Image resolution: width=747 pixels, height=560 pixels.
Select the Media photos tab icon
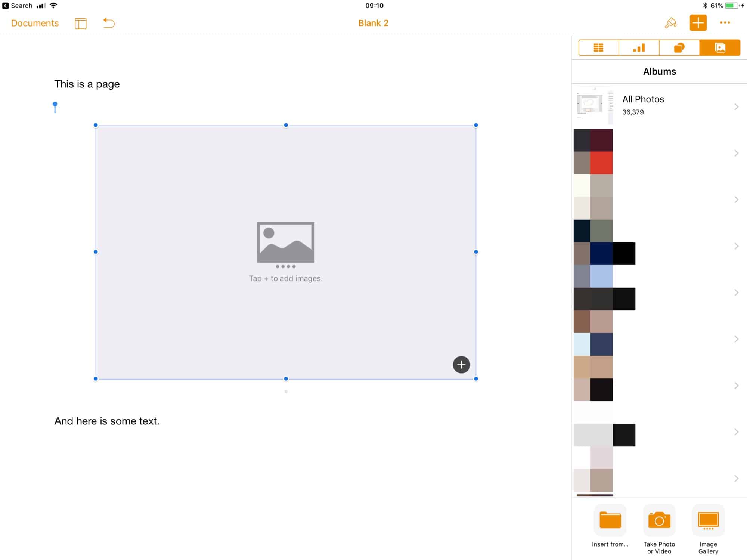click(720, 47)
